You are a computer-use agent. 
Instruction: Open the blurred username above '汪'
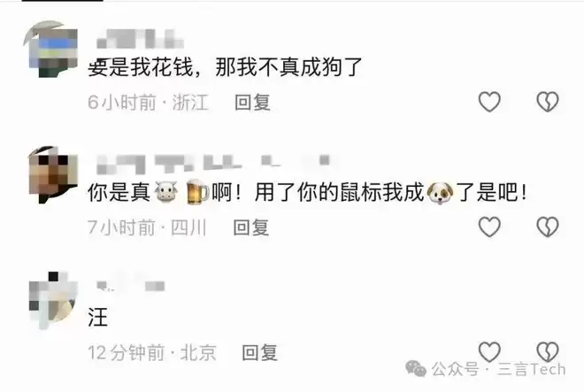pyautogui.click(x=130, y=286)
